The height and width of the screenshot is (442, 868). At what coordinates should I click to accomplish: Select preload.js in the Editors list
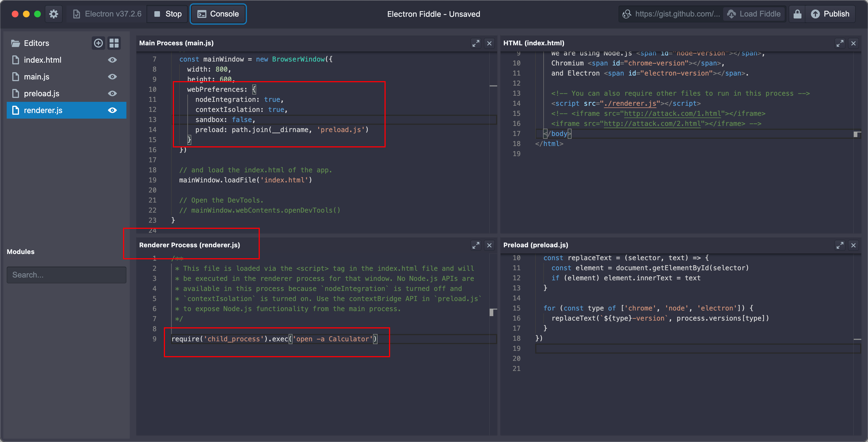[x=66, y=93]
